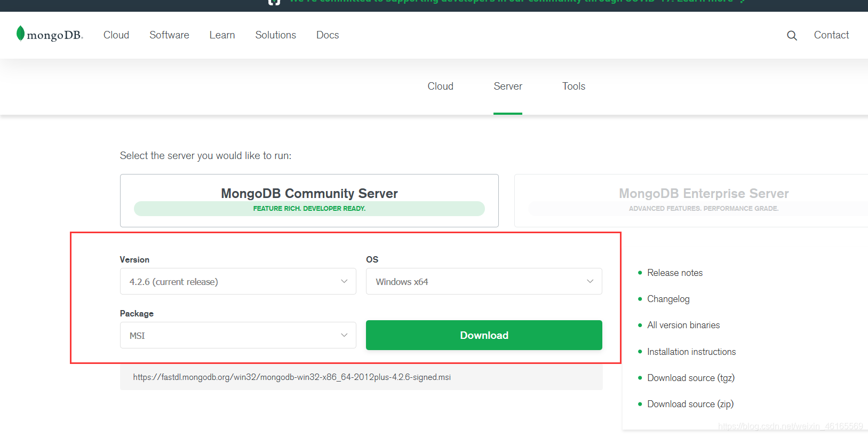Open the Software menu
868x436 pixels.
pos(169,35)
